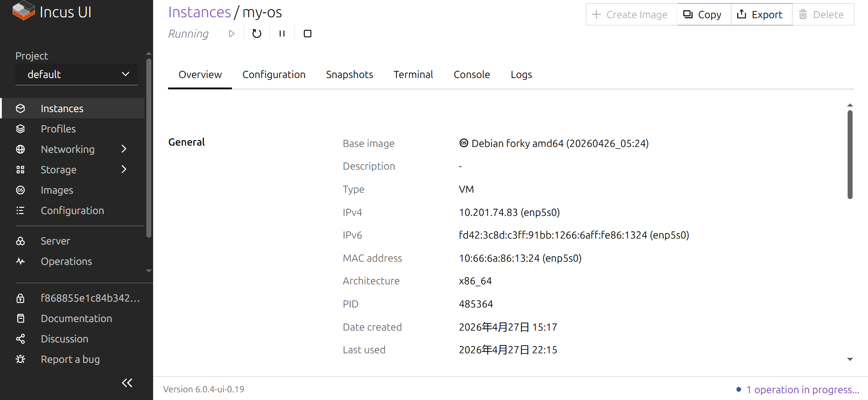Open the Console tab
The image size is (868, 400).
click(x=472, y=74)
